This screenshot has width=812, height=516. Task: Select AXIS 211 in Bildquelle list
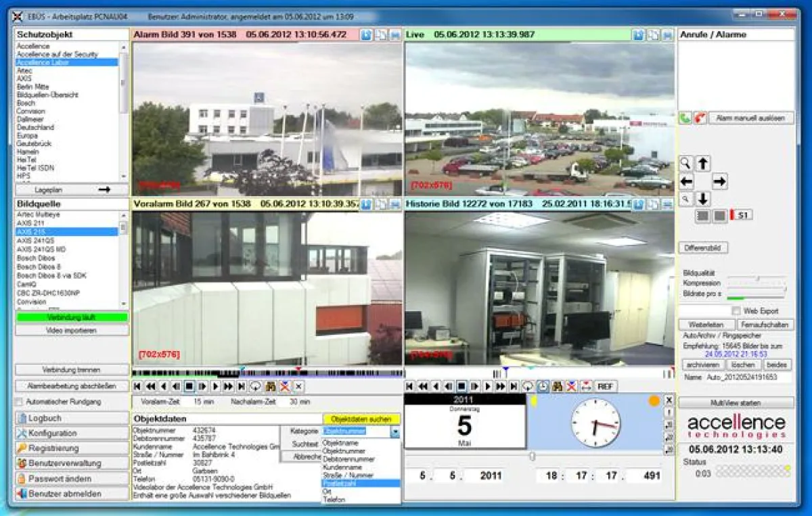[x=30, y=222]
